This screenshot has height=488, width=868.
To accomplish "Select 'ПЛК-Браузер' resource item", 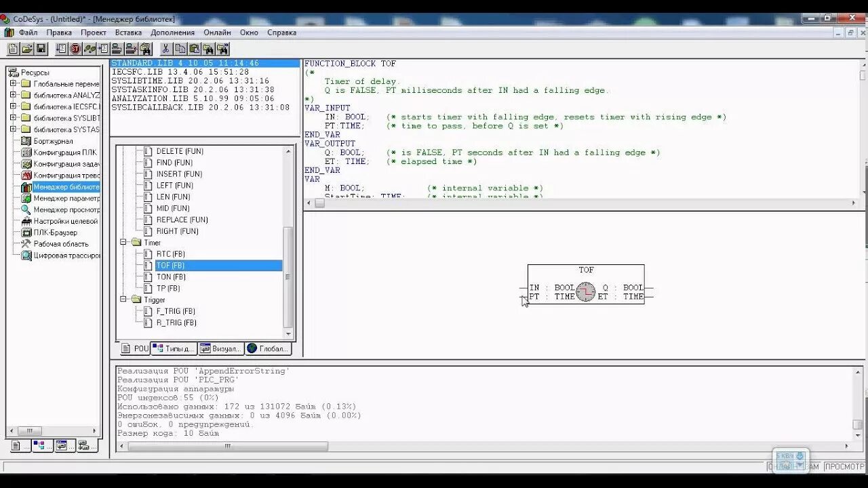I will point(55,232).
